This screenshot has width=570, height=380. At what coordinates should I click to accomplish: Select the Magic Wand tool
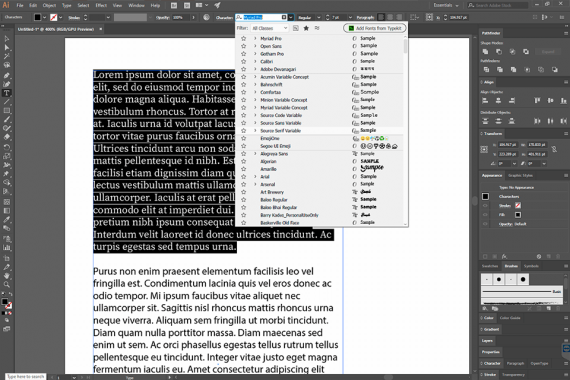click(x=7, y=56)
